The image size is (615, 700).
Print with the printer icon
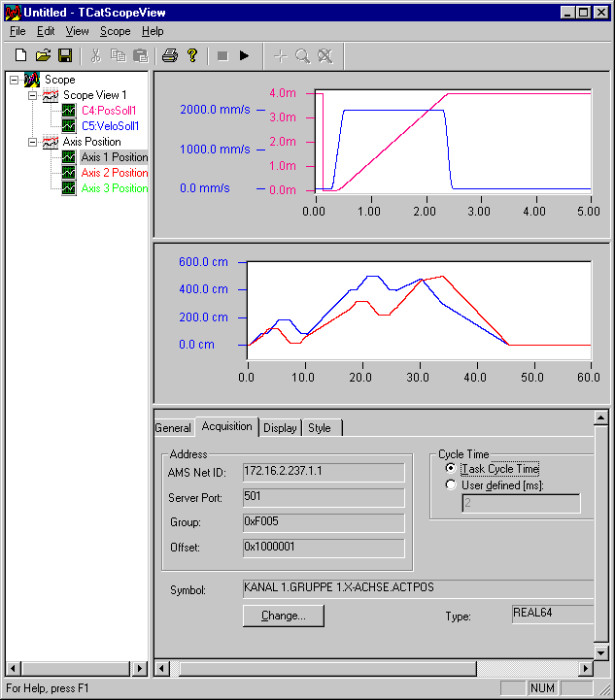click(170, 55)
